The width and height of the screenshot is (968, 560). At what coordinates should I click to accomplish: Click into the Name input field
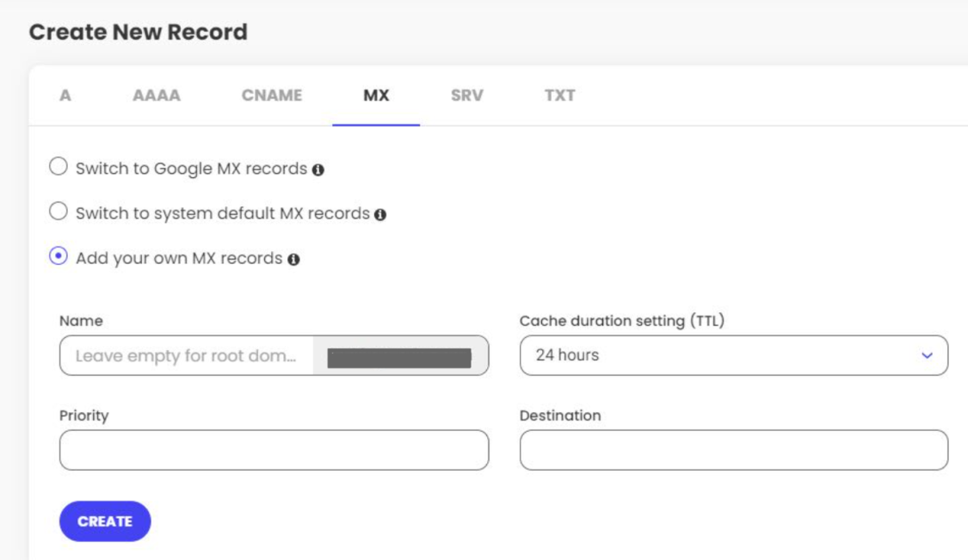tap(186, 355)
